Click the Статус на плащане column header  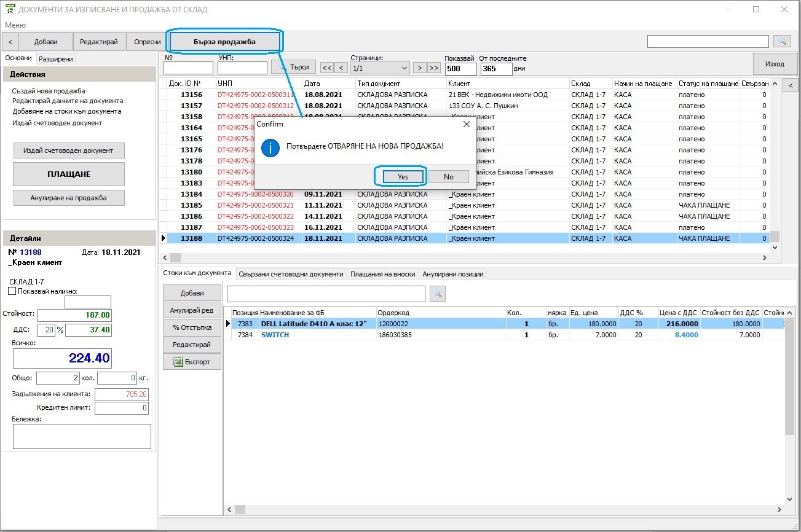point(708,83)
